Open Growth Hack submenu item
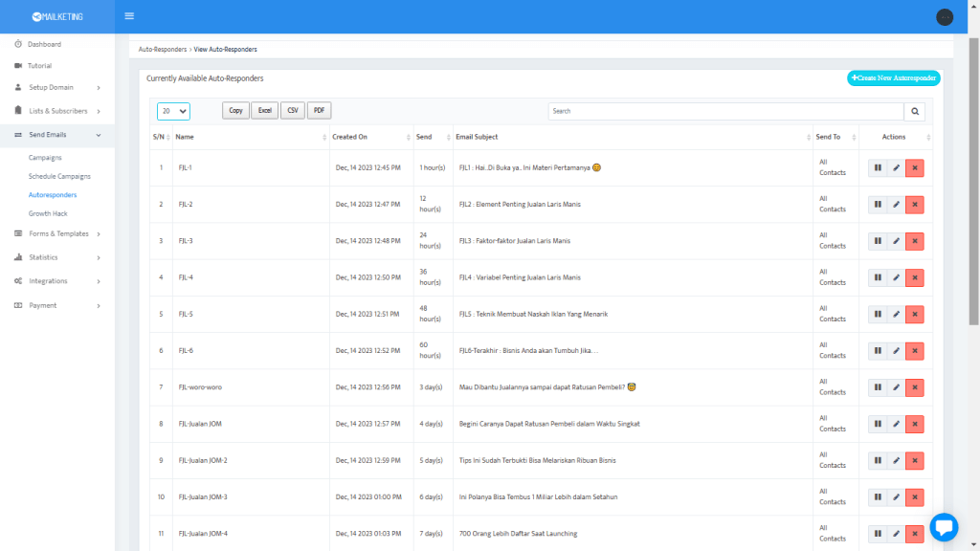The width and height of the screenshot is (980, 551). [x=48, y=213]
